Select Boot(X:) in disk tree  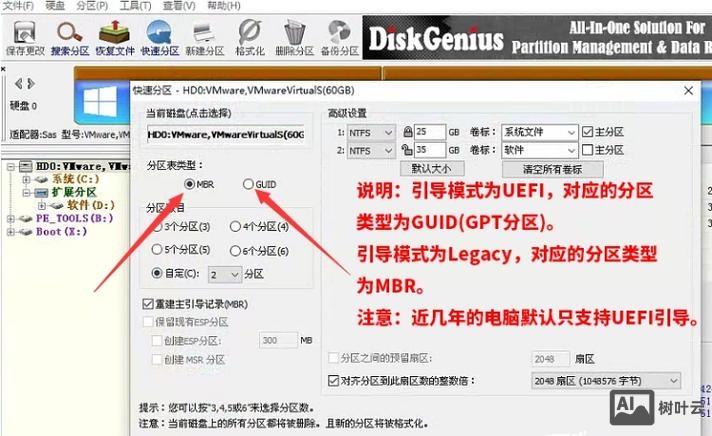click(x=61, y=232)
